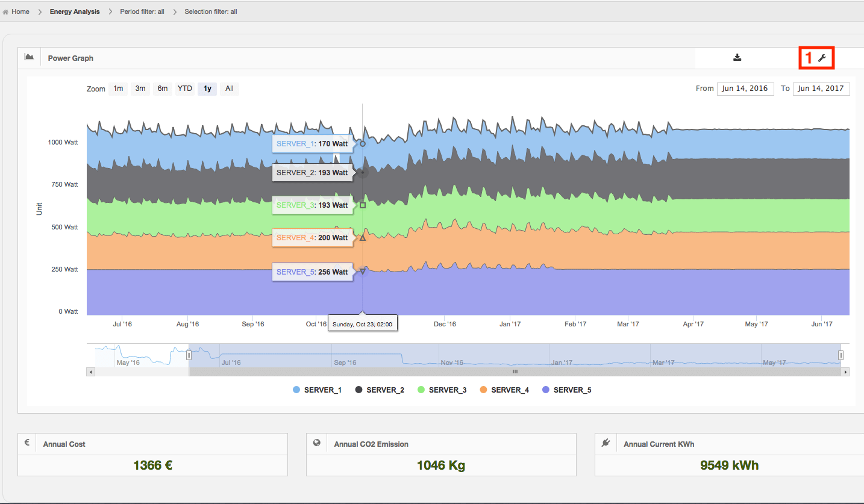
Task: Click the Apr '17 axis label
Action: tap(693, 324)
